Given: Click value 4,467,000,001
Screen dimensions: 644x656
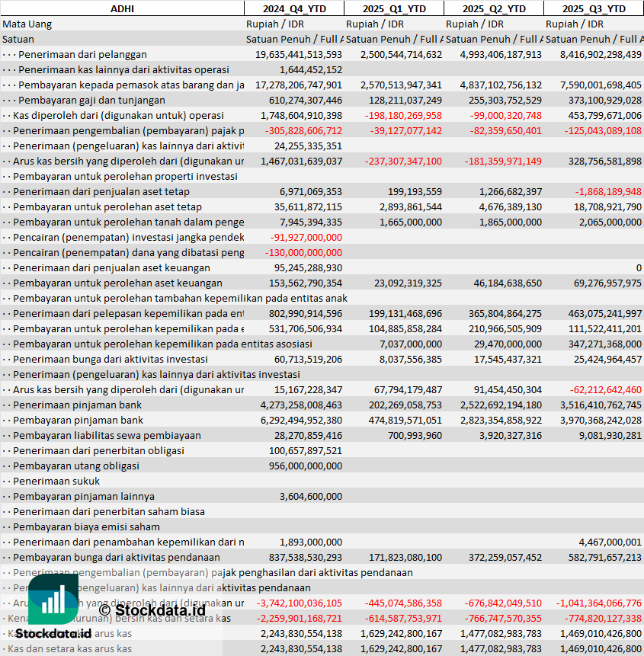Looking at the screenshot, I should [610, 542].
